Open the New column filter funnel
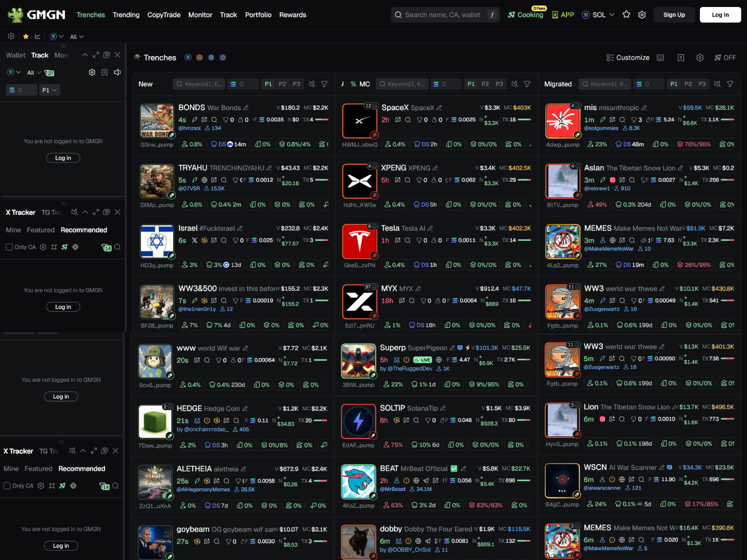The image size is (747, 560). tap(324, 84)
